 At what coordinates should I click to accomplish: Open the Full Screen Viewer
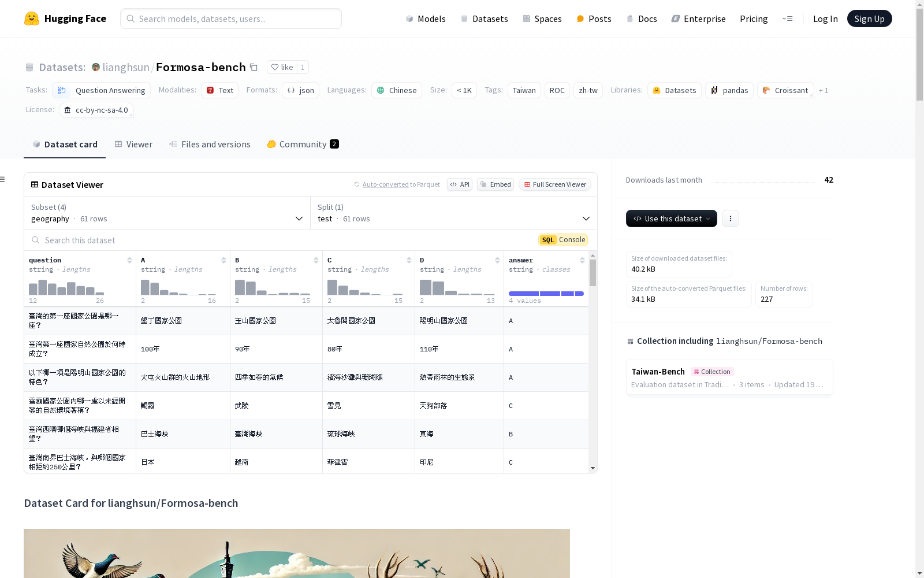(555, 184)
